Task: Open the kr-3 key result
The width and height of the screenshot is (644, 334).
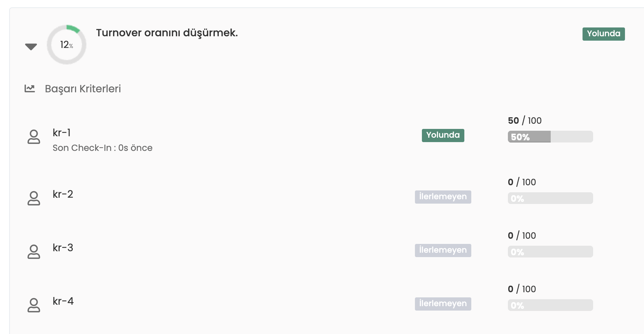Action: tap(63, 248)
